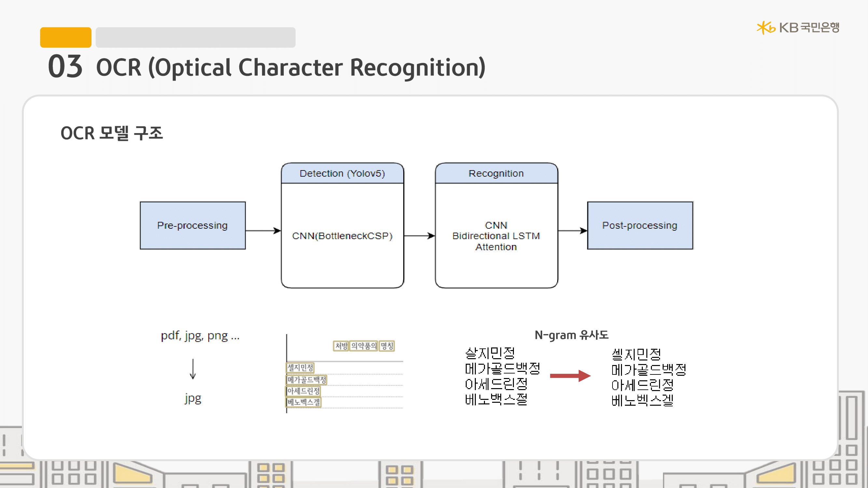
Task: Click the 'OCR 모델 구조' heading
Action: [112, 133]
